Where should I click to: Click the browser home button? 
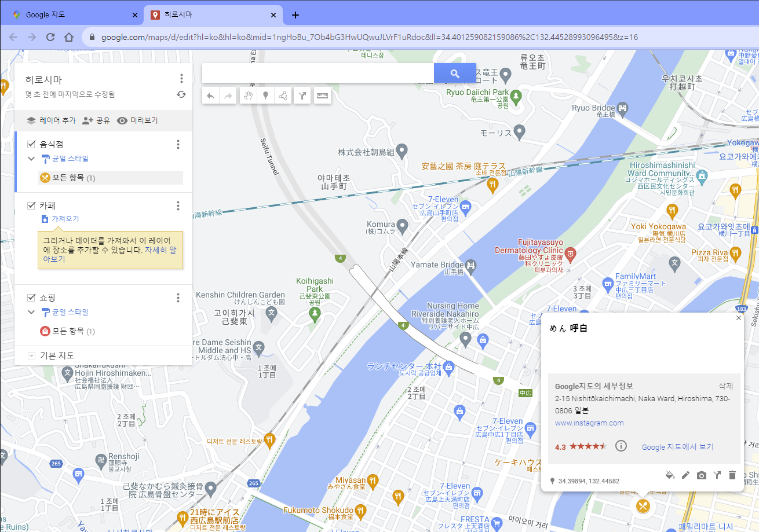pos(69,37)
